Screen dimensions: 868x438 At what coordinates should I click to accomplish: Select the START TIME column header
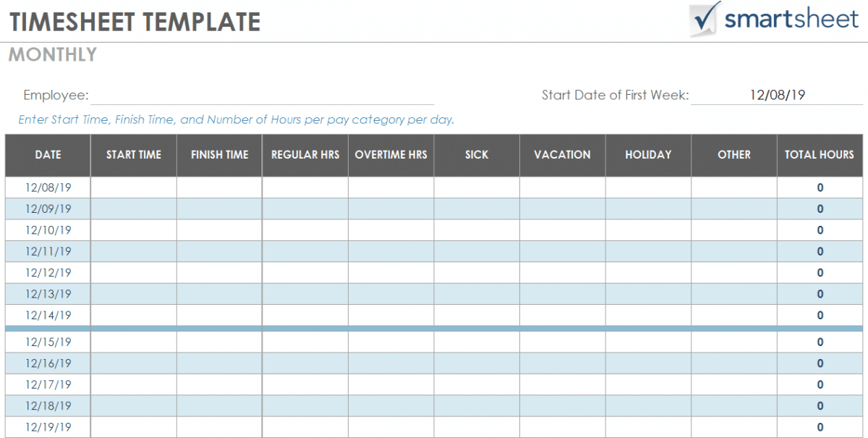pos(134,155)
